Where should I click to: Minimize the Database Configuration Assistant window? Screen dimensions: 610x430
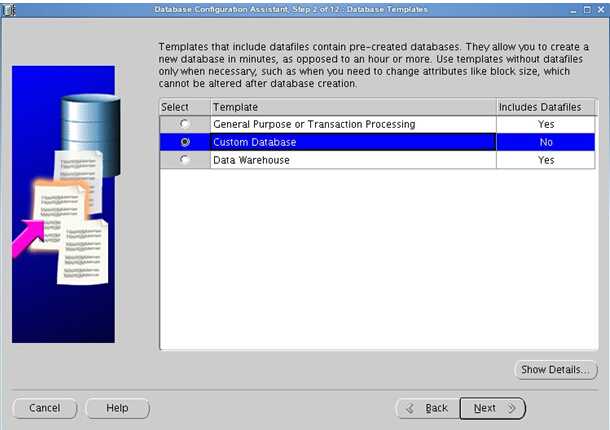573,10
